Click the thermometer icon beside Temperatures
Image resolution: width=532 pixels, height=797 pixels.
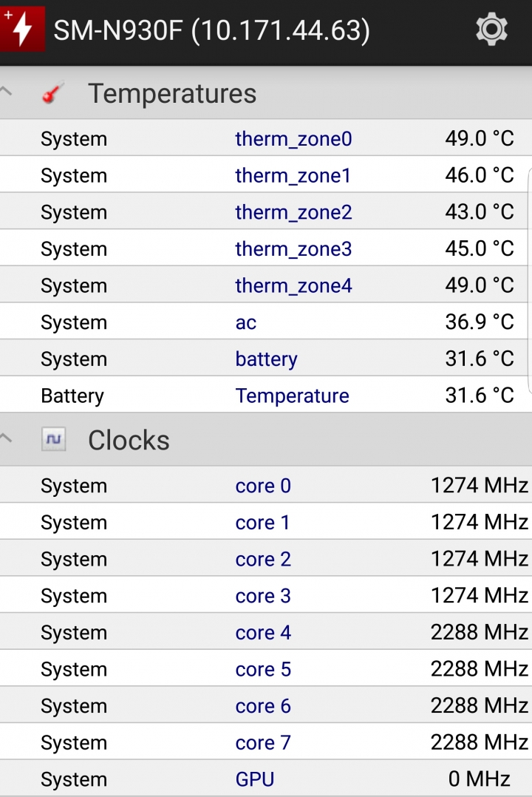(x=52, y=94)
